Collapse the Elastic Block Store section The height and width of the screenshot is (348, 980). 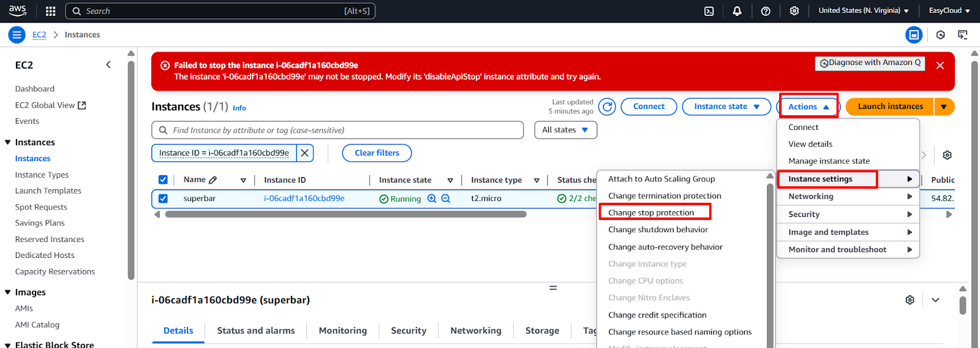(8, 344)
